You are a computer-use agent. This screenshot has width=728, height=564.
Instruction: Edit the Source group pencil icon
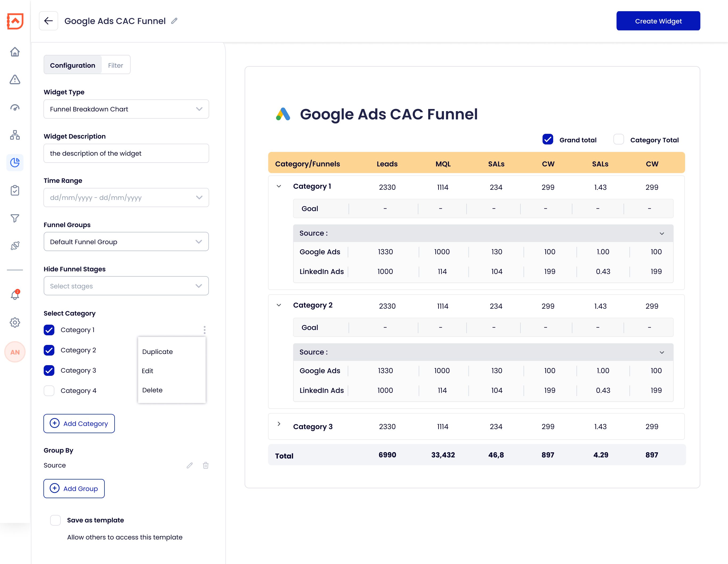[x=190, y=465]
